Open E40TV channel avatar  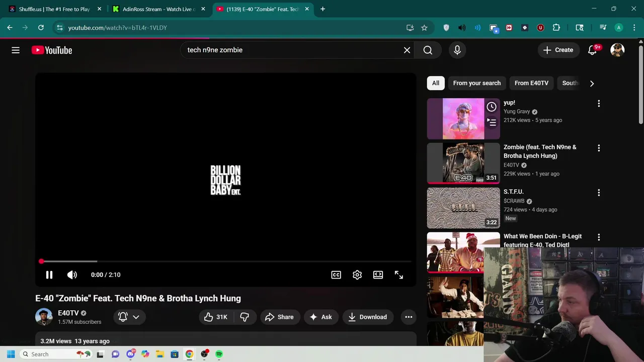pyautogui.click(x=44, y=317)
